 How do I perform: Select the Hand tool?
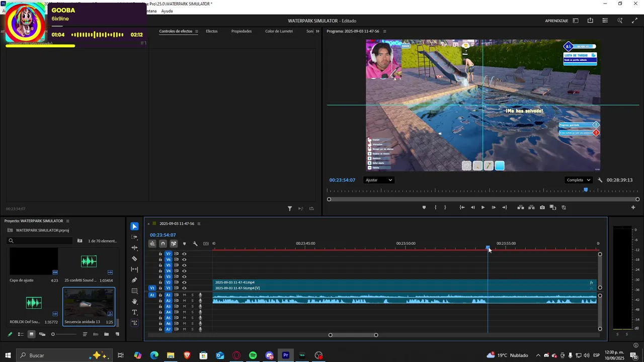pos(134,302)
